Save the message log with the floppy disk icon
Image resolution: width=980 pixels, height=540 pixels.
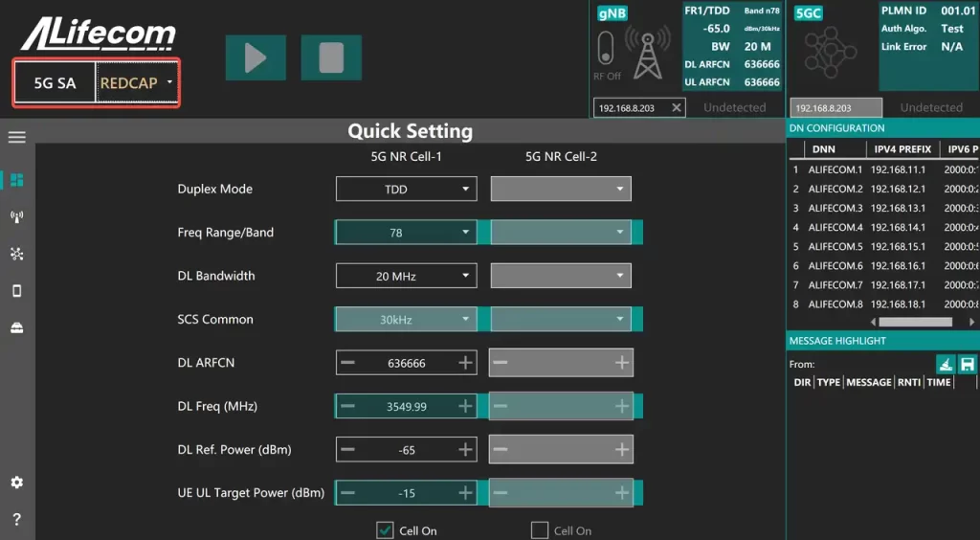967,364
